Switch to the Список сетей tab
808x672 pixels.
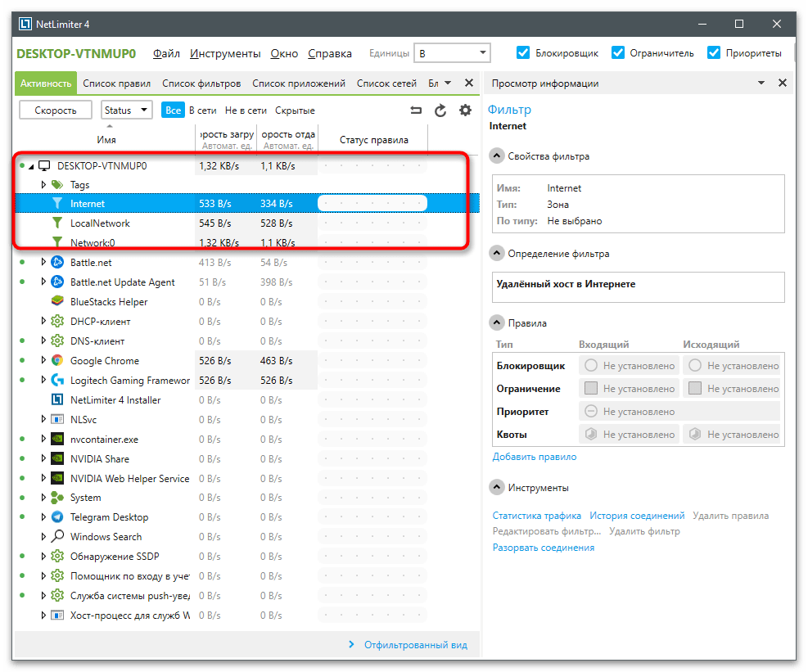(x=386, y=83)
